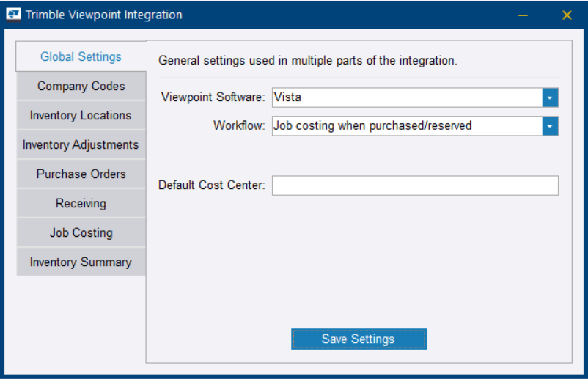
Task: Click the general settings description text
Action: click(308, 61)
